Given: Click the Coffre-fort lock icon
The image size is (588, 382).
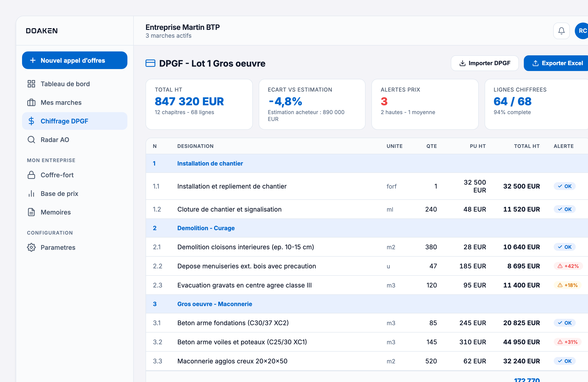Looking at the screenshot, I should point(31,175).
